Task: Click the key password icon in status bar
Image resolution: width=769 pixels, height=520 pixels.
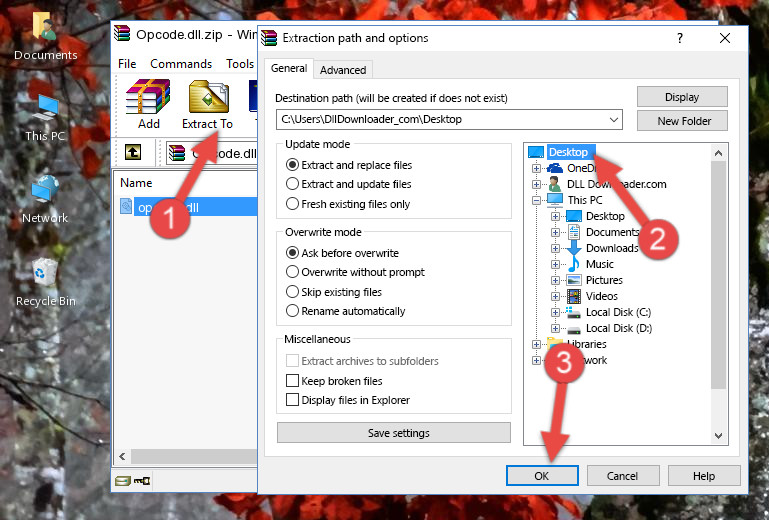Action: click(142, 481)
